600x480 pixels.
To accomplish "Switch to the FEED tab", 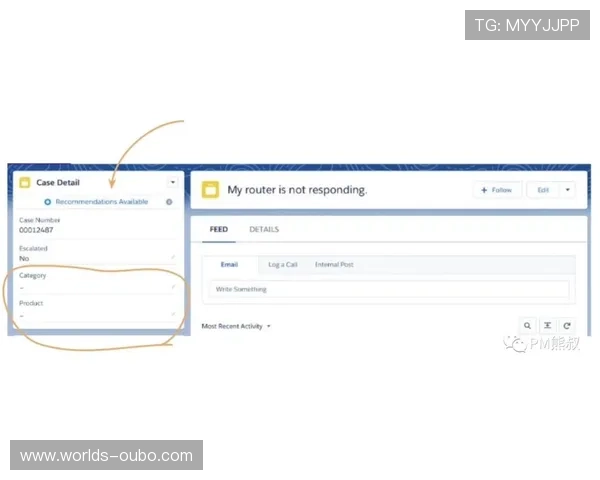I will tap(218, 230).
